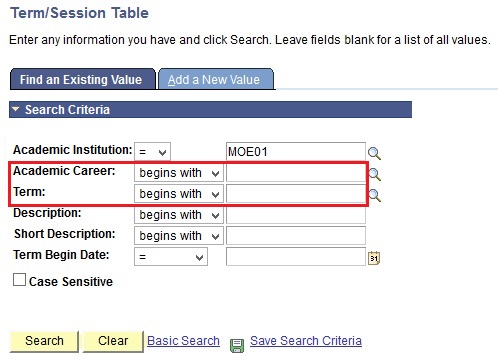The image size is (498, 364).
Task: Open calendar picker for Term Begin Date
Action: click(374, 258)
